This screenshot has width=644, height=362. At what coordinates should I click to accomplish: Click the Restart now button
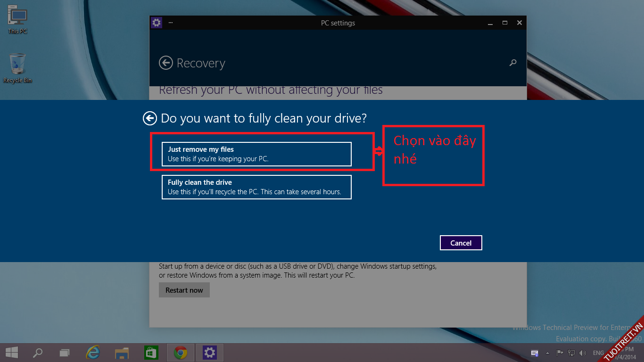[184, 290]
